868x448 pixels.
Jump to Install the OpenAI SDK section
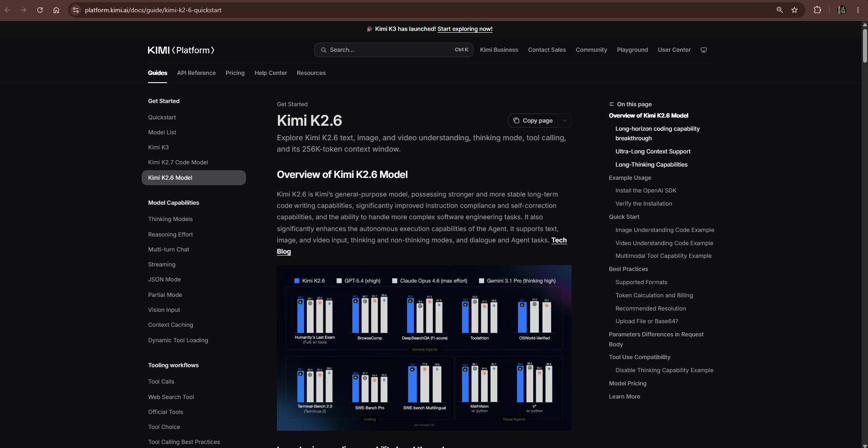(x=646, y=191)
